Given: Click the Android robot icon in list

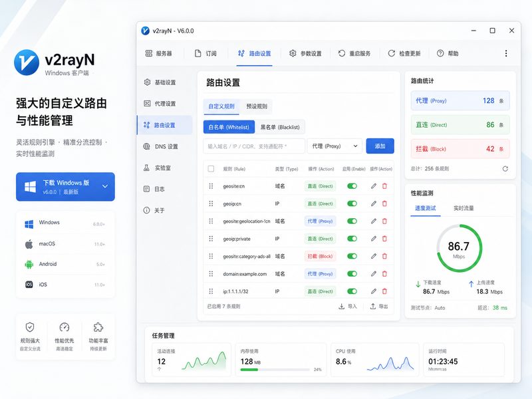Looking at the screenshot, I should pyautogui.click(x=29, y=264).
